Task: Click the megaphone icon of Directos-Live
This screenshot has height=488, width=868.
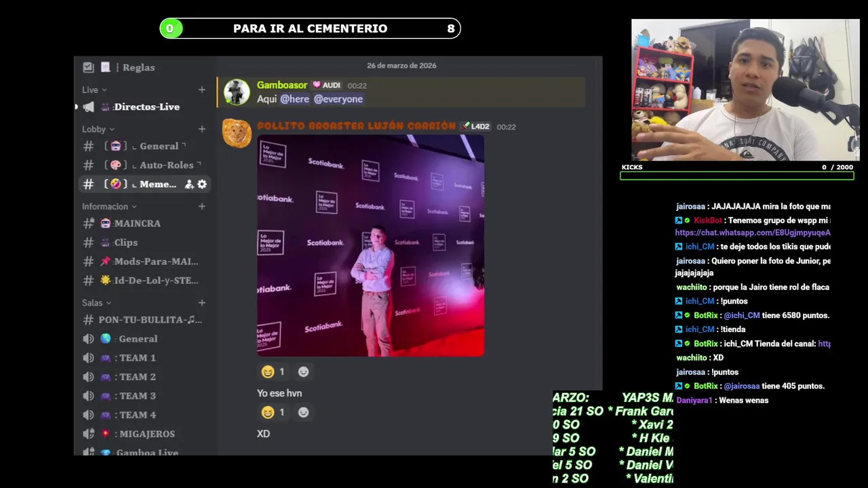Action: 88,107
